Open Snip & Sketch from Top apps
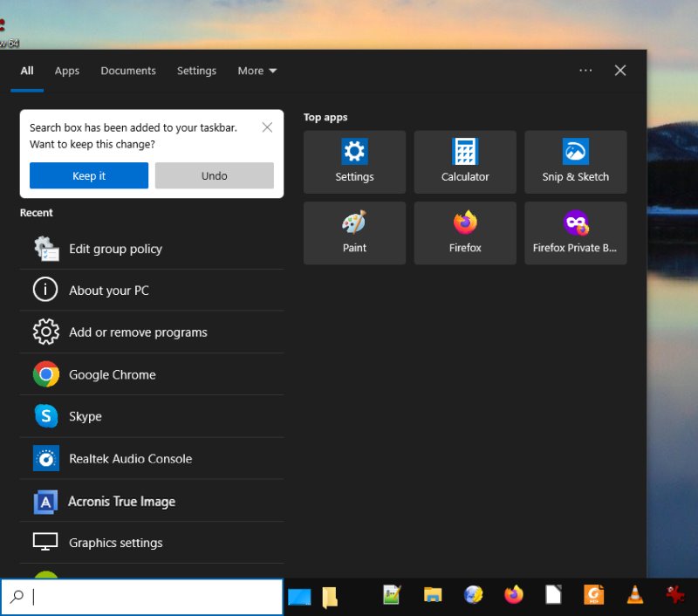 (x=575, y=161)
